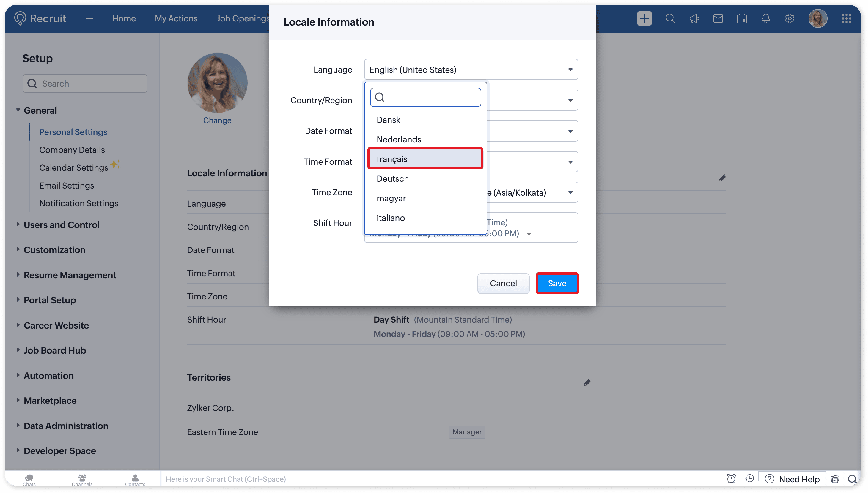Choose Deutsch in the language list
The image size is (868, 493).
pyautogui.click(x=393, y=178)
